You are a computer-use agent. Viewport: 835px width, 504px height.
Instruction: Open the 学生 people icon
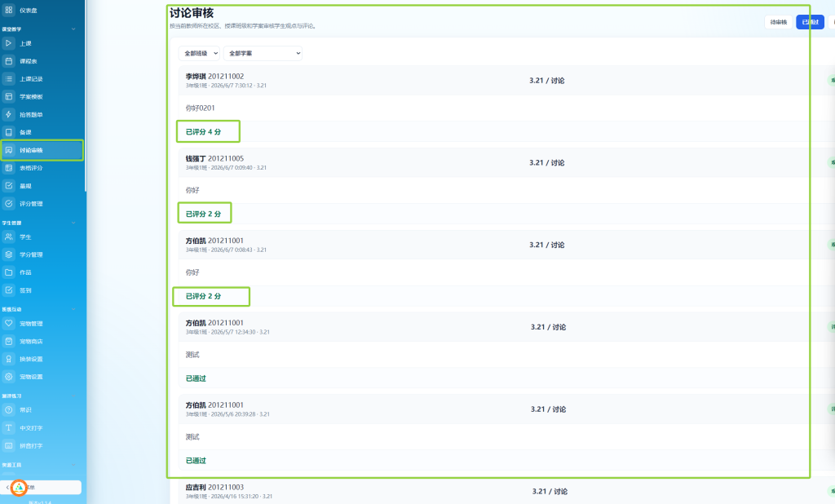pyautogui.click(x=8, y=237)
